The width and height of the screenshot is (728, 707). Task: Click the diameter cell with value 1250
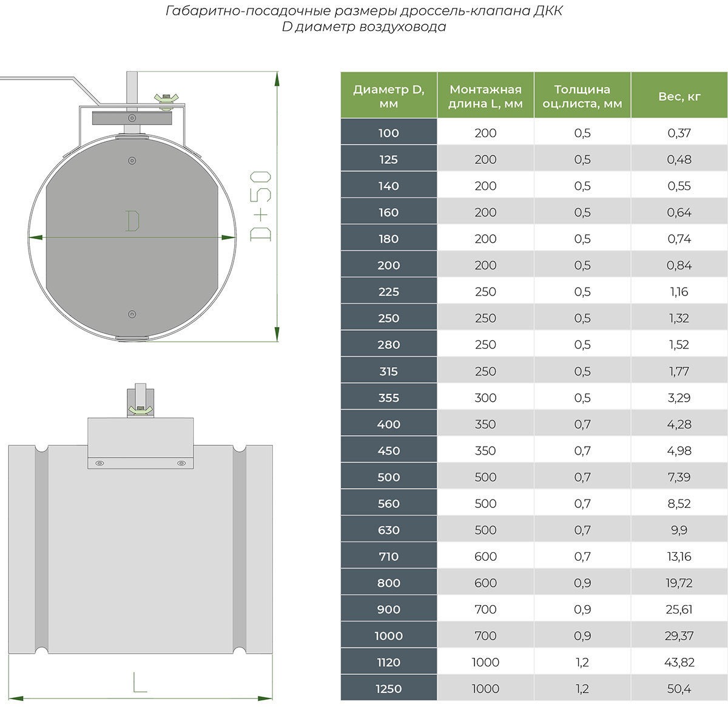(388, 689)
